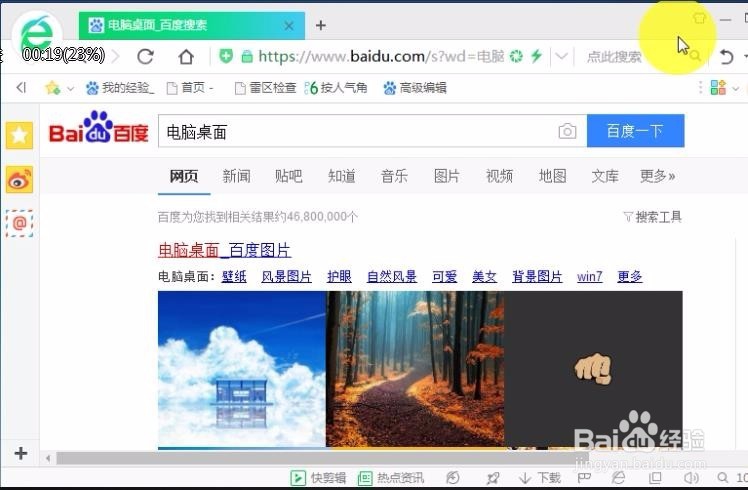Open 下载 downloads in status bar
Viewport: 748px width, 490px height.
click(x=540, y=478)
